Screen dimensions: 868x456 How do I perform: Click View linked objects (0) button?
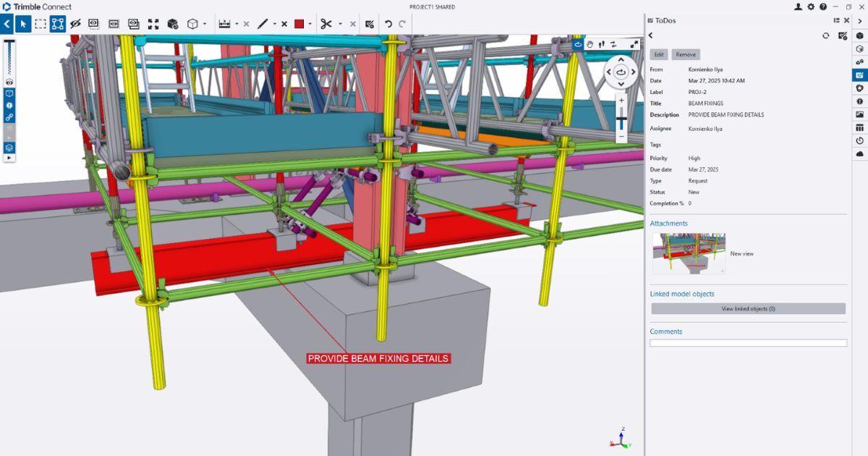pos(748,308)
